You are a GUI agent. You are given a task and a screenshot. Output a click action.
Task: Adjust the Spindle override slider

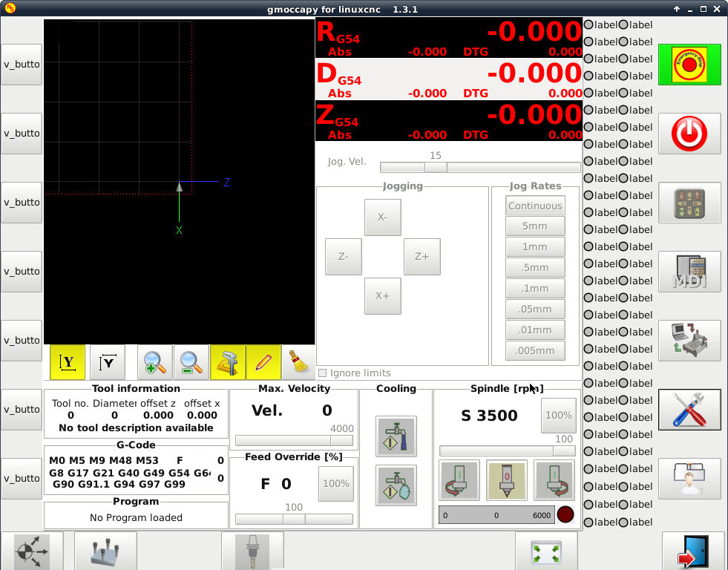(x=508, y=451)
